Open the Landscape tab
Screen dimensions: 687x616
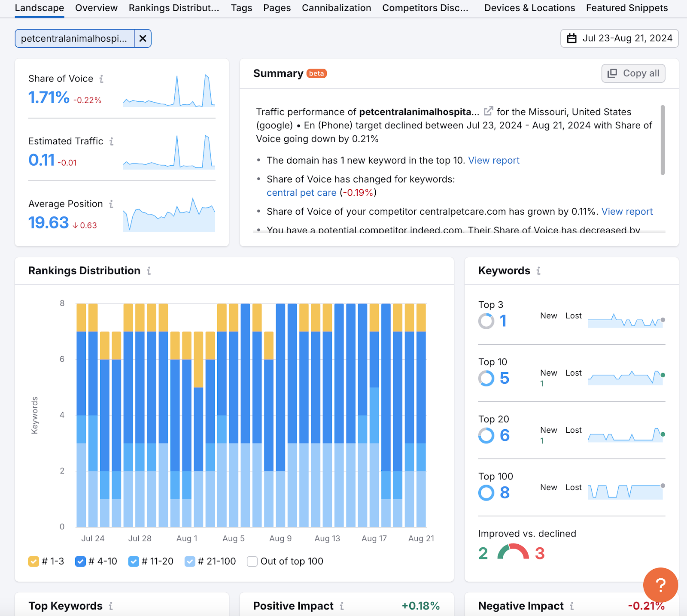click(40, 8)
